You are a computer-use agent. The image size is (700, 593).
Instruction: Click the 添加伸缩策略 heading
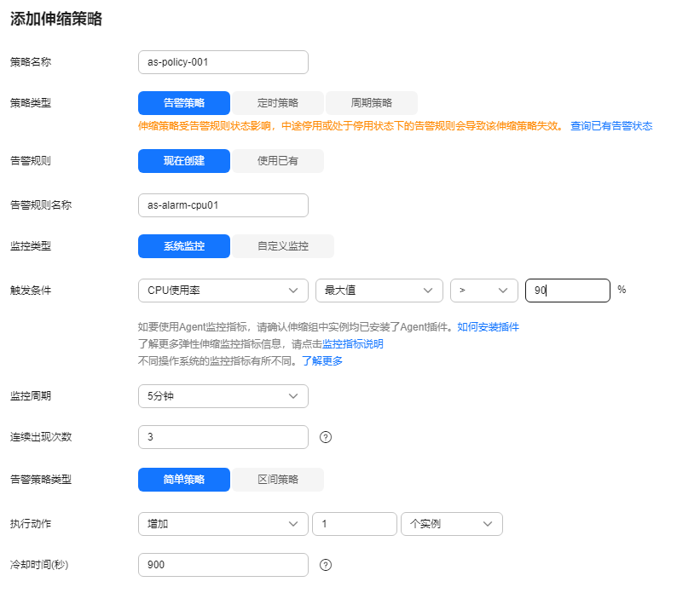(x=56, y=19)
